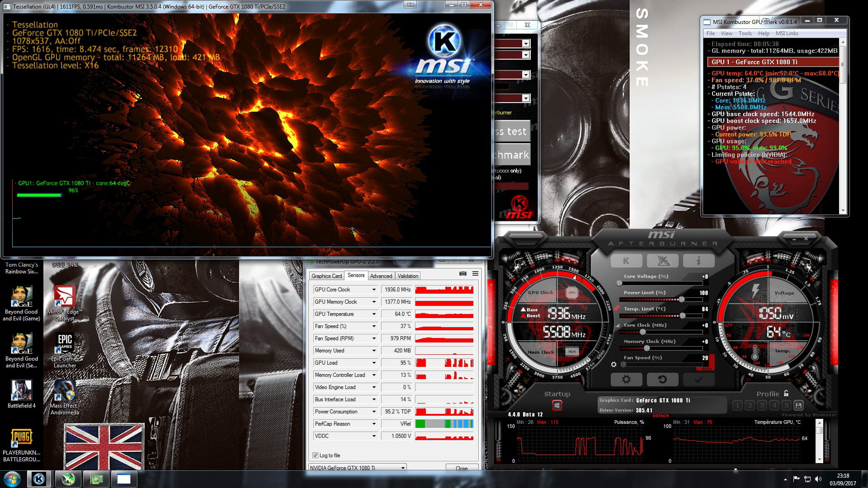Select Afterburner profile slot 4

coord(774,405)
